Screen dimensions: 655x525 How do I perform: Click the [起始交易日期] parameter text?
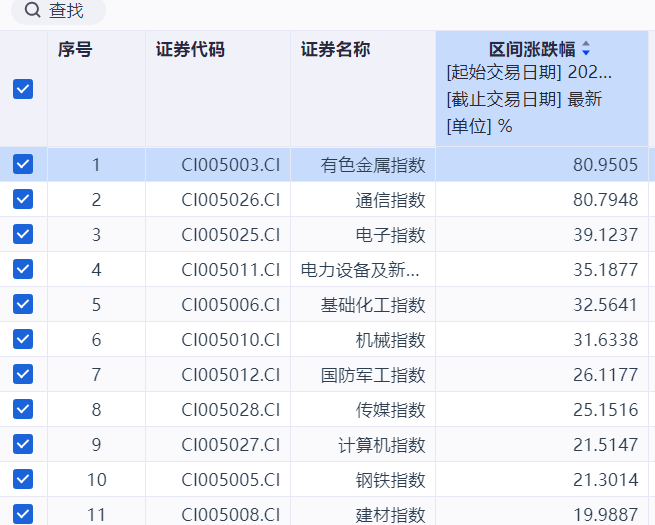(529, 72)
